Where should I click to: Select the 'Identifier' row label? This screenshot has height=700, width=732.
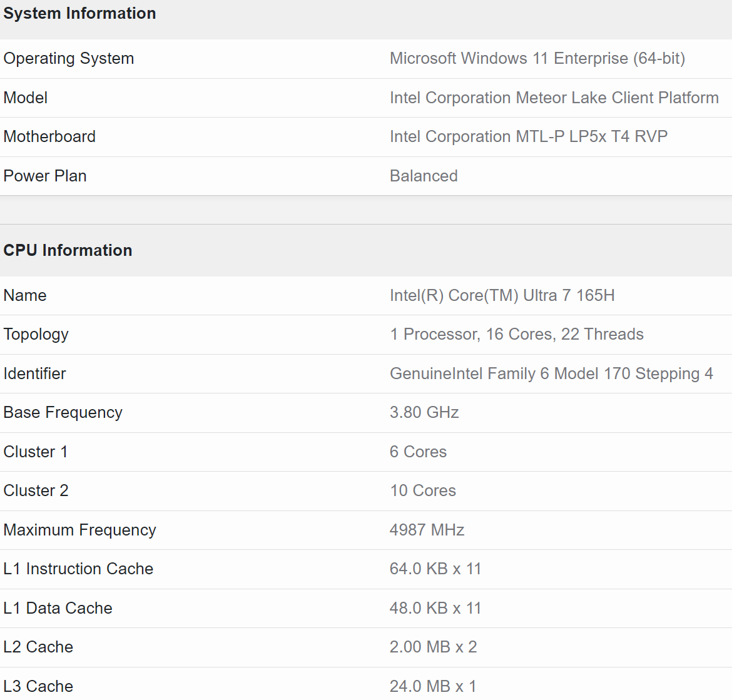pyautogui.click(x=34, y=373)
